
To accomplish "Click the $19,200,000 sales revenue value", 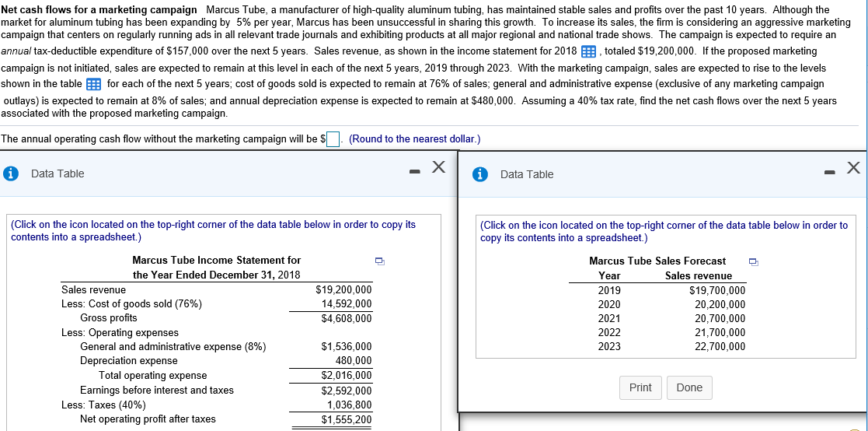I will pos(343,289).
